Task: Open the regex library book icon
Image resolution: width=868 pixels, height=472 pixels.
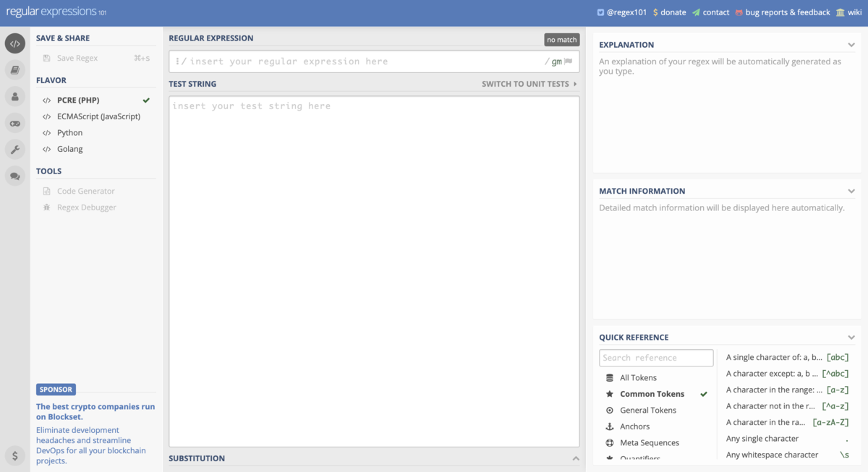Action: click(14, 70)
